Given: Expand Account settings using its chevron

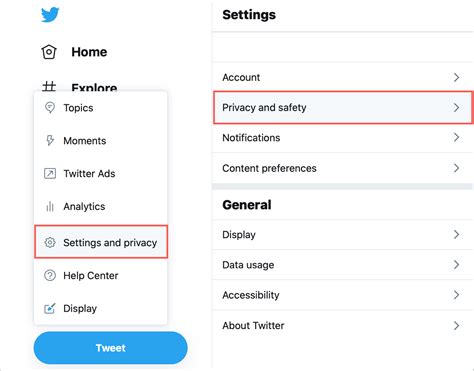Looking at the screenshot, I should point(456,77).
